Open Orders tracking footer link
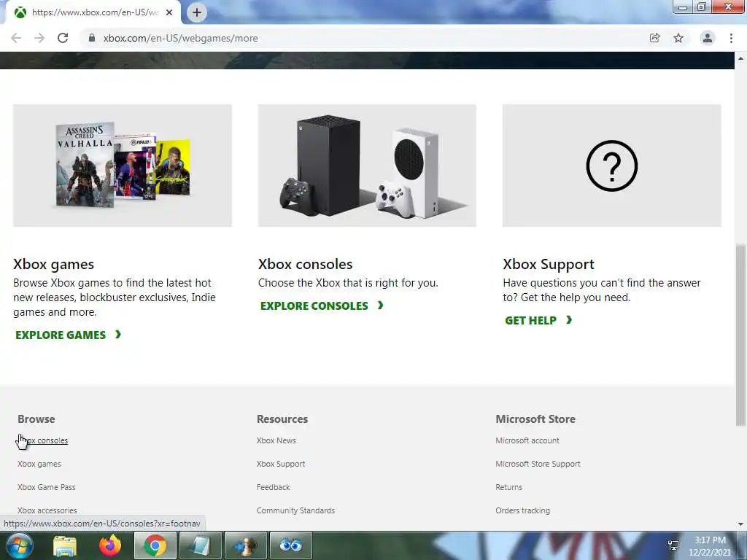The width and height of the screenshot is (747, 560). tap(522, 510)
